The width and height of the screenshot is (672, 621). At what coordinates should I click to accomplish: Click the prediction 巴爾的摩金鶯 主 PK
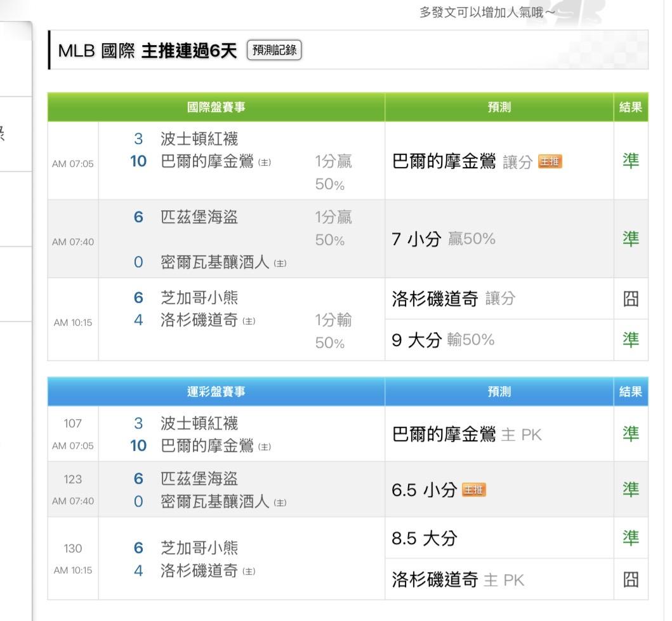tap(466, 434)
